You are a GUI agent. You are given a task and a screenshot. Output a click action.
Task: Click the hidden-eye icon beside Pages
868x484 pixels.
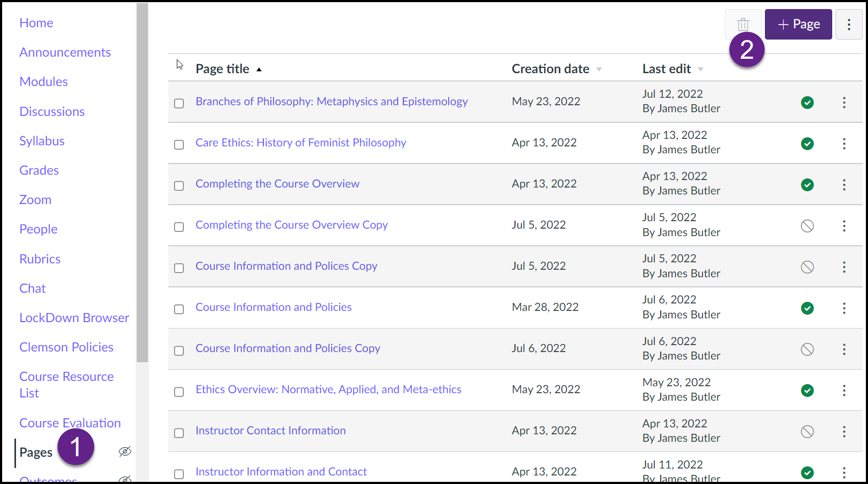pos(124,451)
